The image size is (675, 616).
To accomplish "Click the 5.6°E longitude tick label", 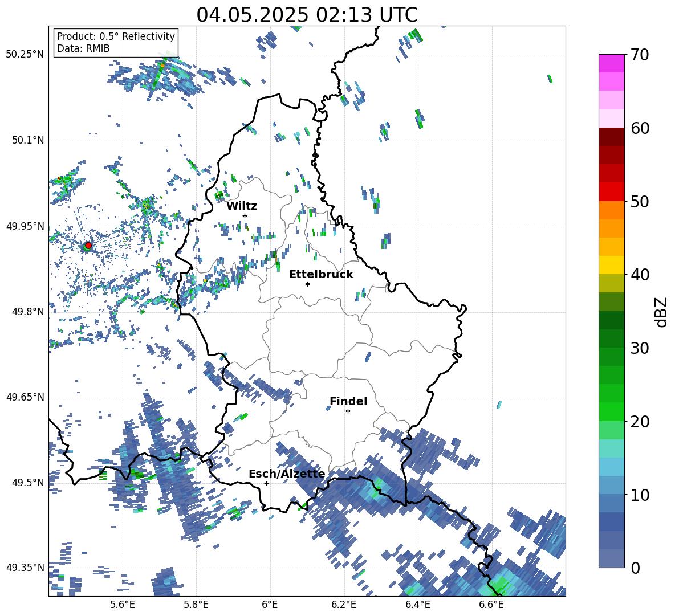I will tap(123, 605).
